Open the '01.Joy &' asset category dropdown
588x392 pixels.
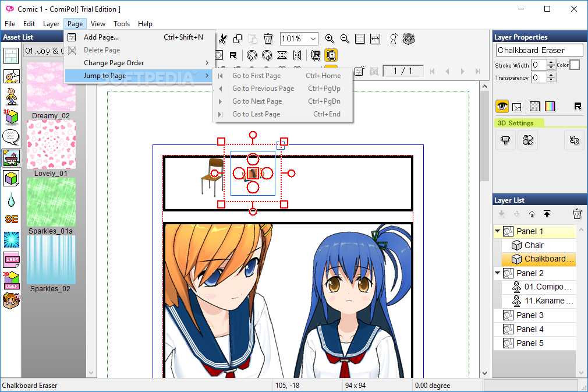[x=44, y=51]
